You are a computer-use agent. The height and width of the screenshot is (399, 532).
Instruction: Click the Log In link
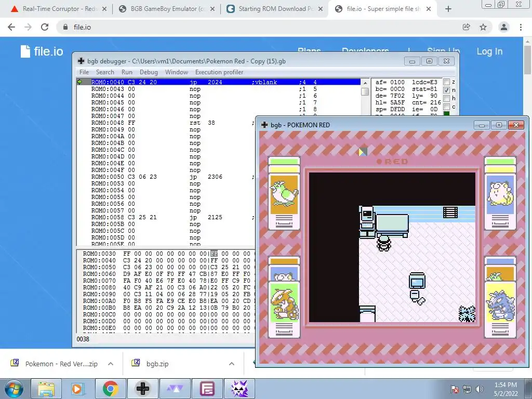pyautogui.click(x=489, y=51)
